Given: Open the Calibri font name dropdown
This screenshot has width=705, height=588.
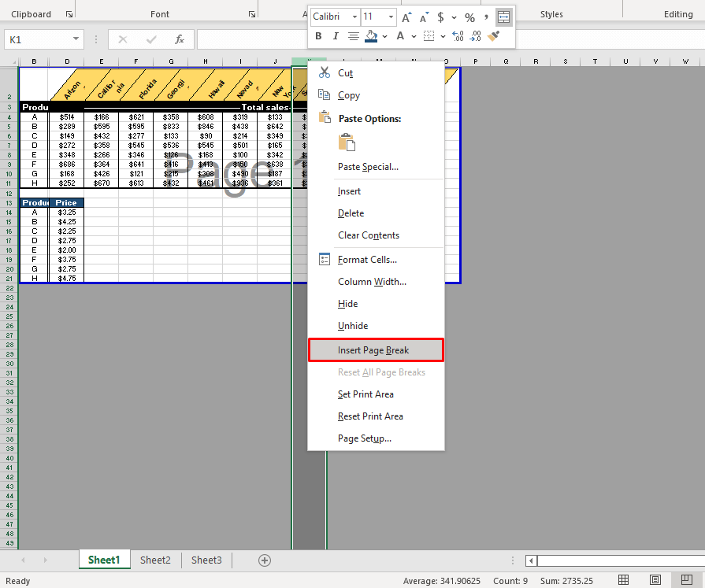Looking at the screenshot, I should [x=354, y=17].
